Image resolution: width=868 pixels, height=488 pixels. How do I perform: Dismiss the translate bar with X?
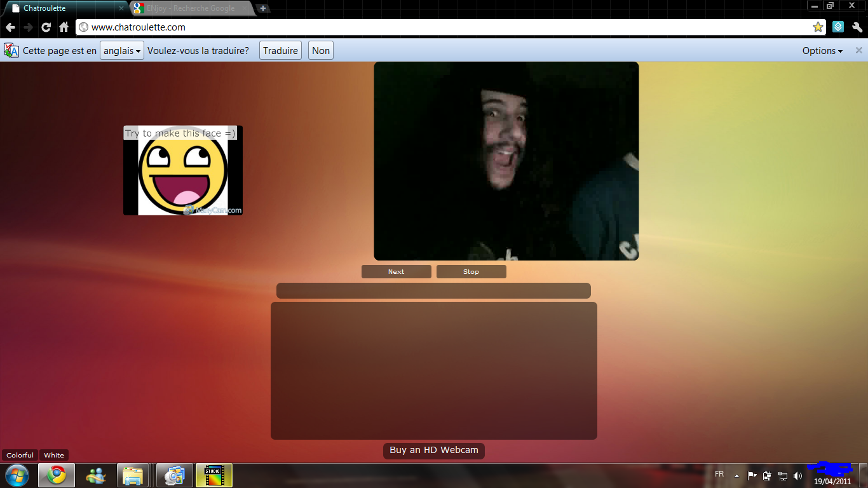(858, 50)
